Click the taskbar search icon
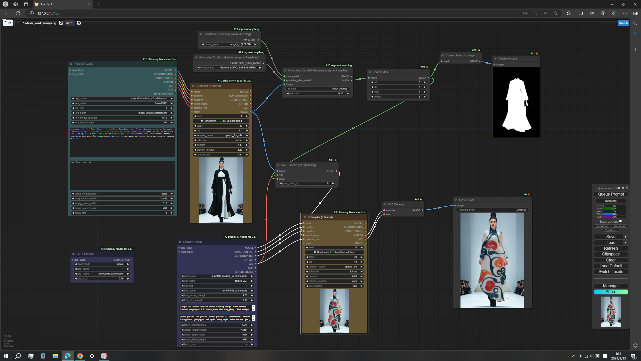This screenshot has height=361, width=641. (x=18, y=356)
